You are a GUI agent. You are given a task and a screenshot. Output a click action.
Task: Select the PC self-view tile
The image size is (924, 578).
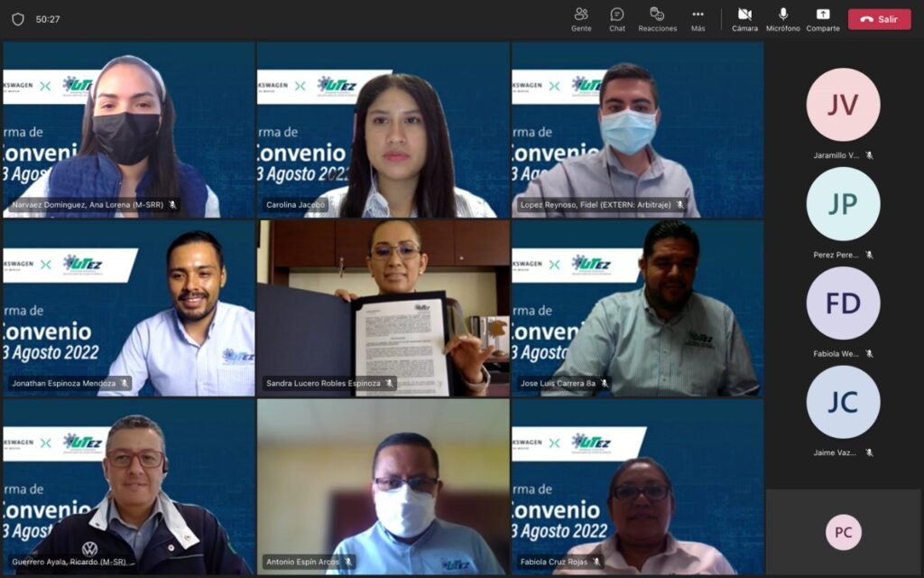coord(843,532)
